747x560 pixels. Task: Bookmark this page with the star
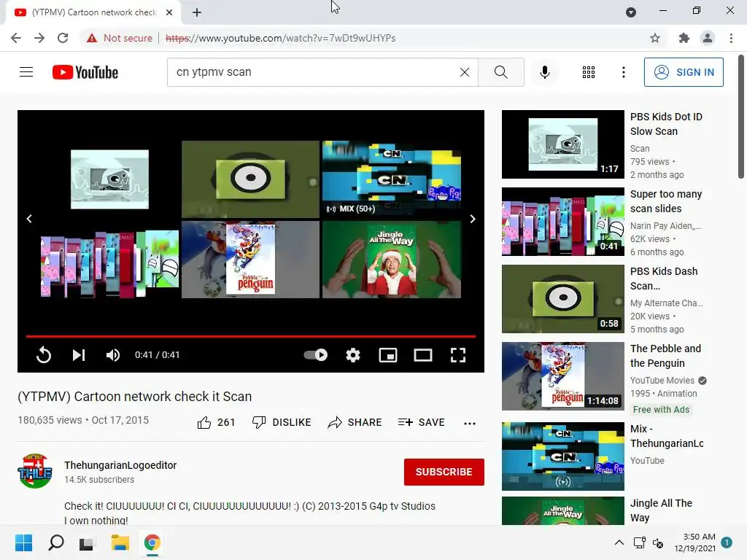point(655,38)
